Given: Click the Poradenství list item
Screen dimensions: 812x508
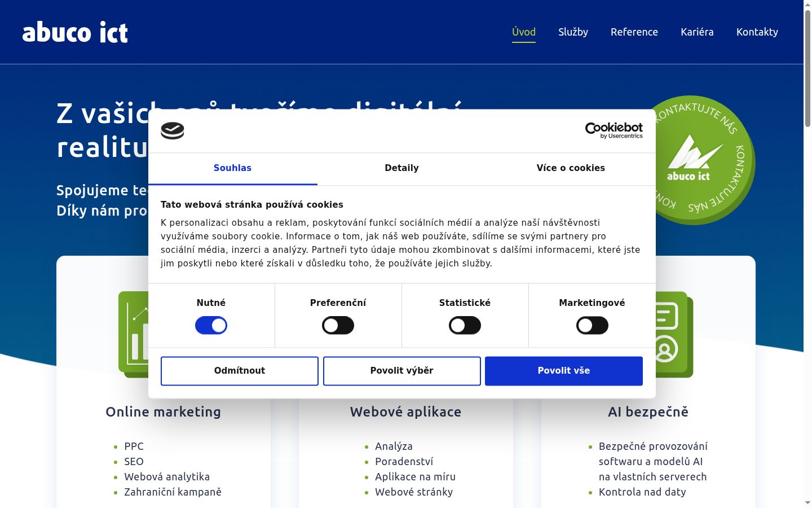Looking at the screenshot, I should tap(404, 462).
